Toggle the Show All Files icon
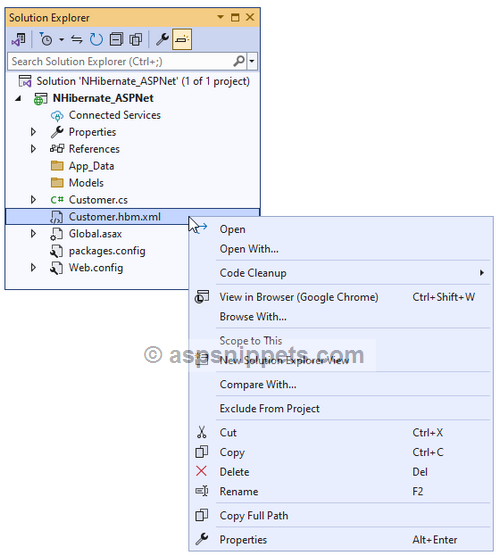The image size is (500, 556). coord(135,39)
